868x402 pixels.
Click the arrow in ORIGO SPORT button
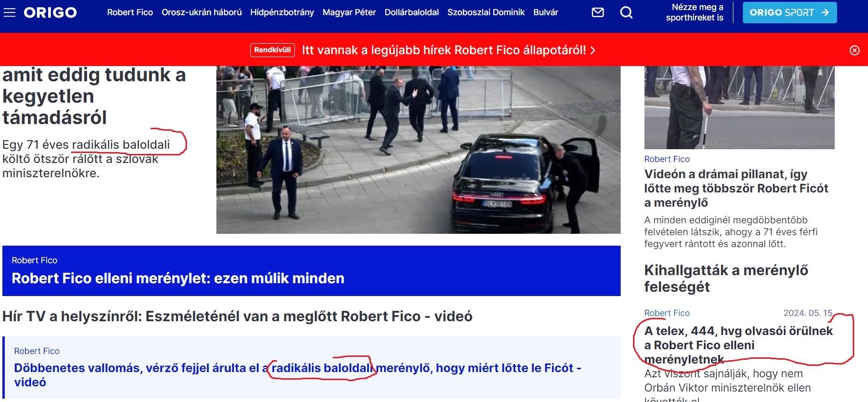[x=825, y=12]
